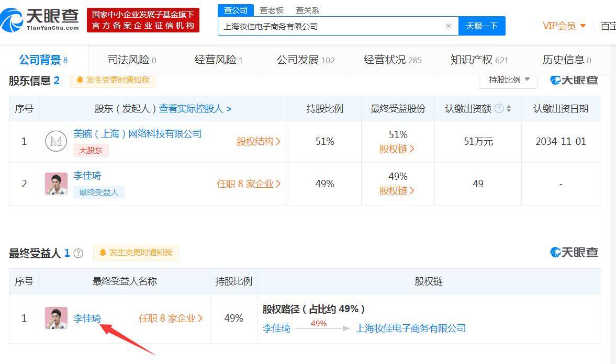Click 李佳琦 in the 股权路径 chain
Screen dimensions: 616x364
[x=276, y=328]
